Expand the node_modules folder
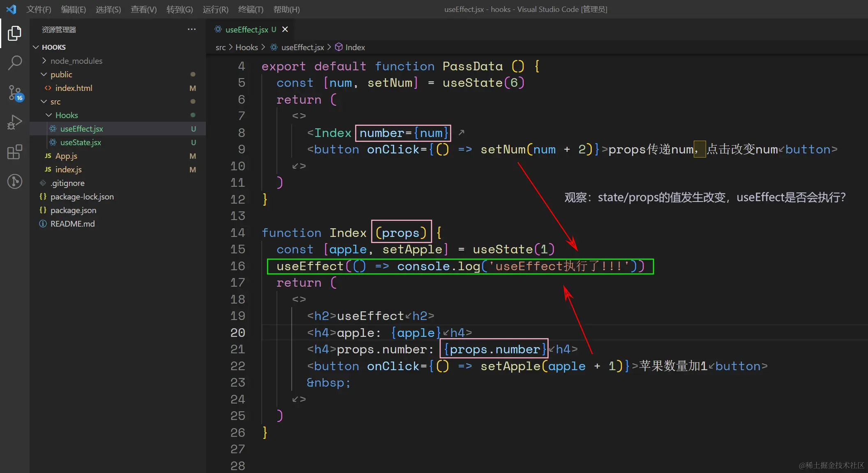The width and height of the screenshot is (868, 473). (76, 61)
